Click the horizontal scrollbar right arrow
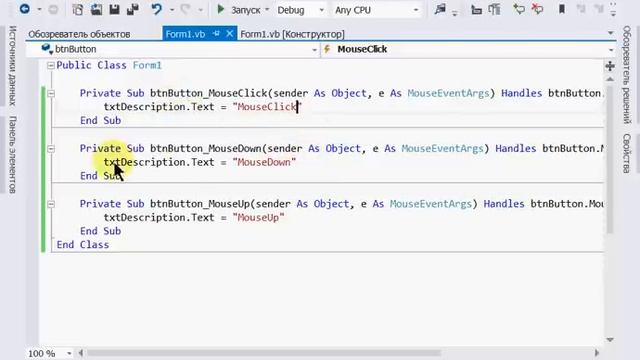 (597, 353)
